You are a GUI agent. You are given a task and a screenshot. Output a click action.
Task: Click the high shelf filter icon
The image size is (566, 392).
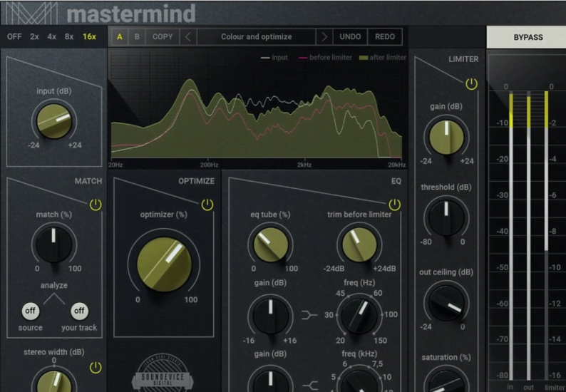click(x=309, y=386)
